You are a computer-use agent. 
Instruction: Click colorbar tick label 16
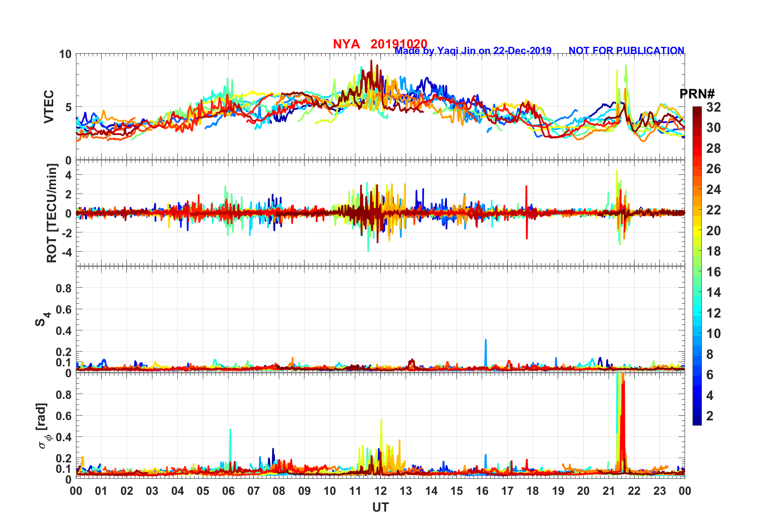(x=713, y=272)
